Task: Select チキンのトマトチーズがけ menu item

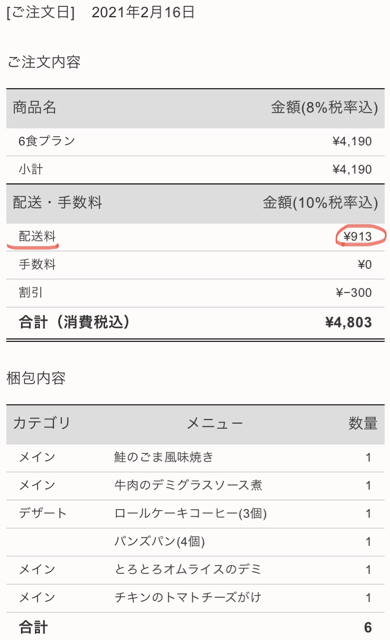Action: tap(188, 598)
